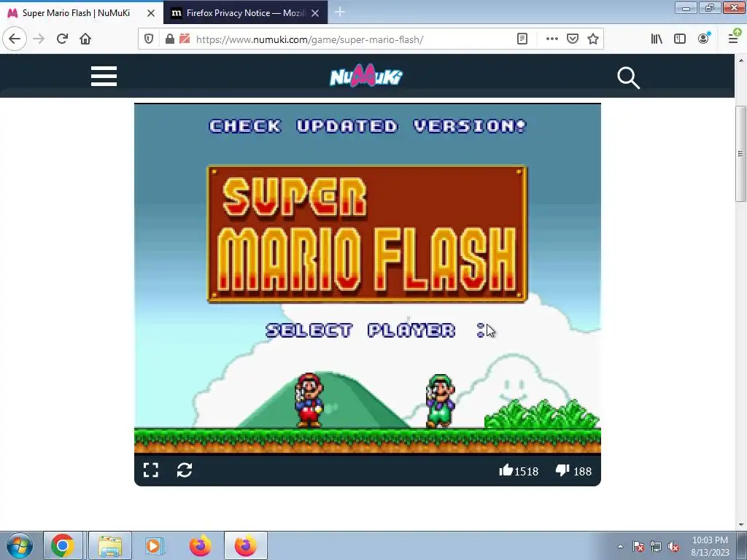Switch to the Firefox Privacy Notice tab
The image size is (747, 560).
coord(239,13)
